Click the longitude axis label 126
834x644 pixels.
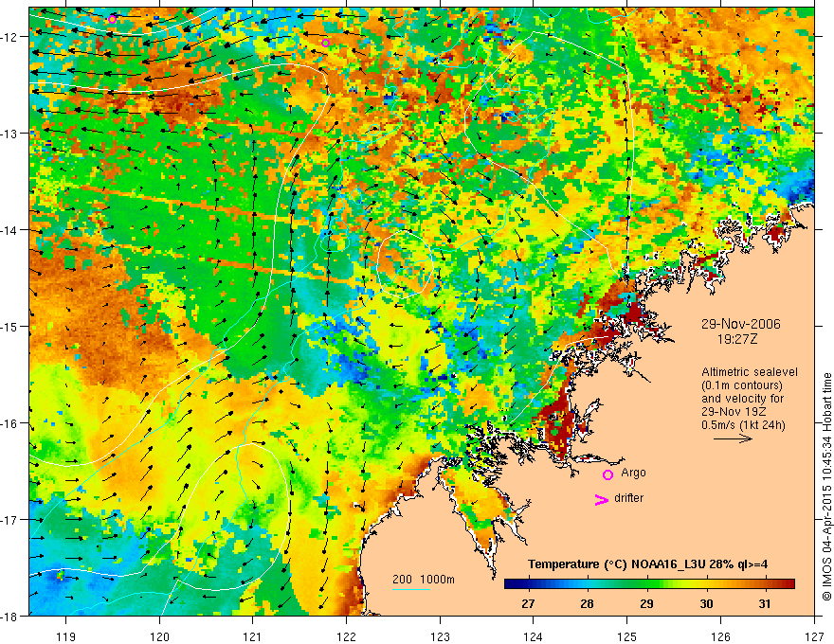(x=720, y=636)
